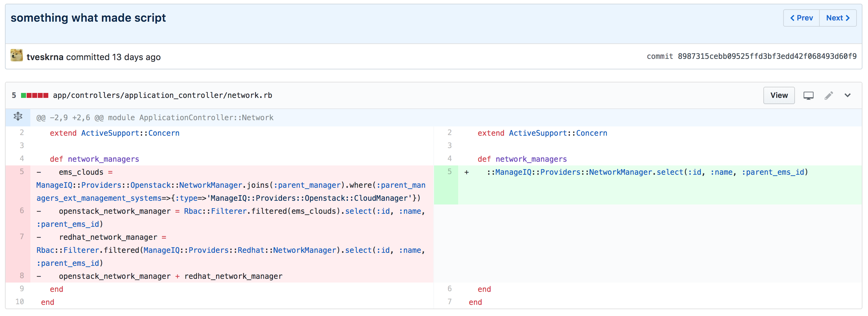Click removed line 'openstack_network_manager + redhat_network_manager'
The height and width of the screenshot is (316, 868).
point(171,277)
